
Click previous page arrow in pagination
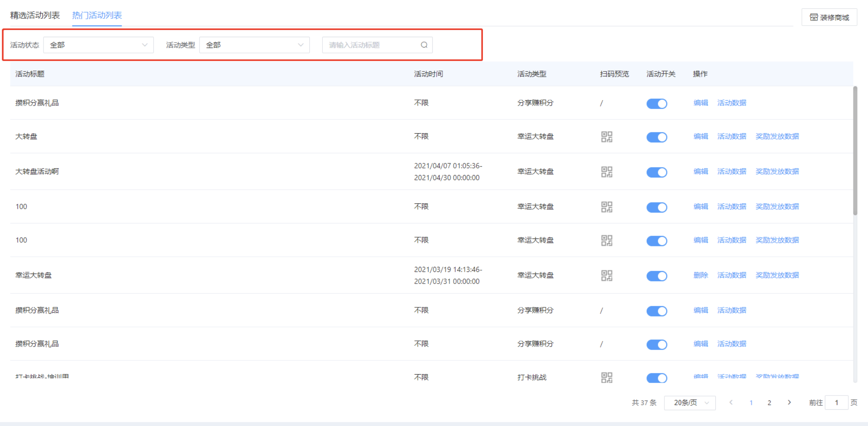731,403
